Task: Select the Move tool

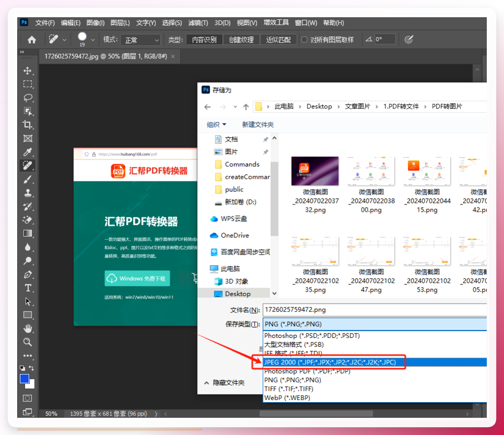Action: (x=28, y=71)
